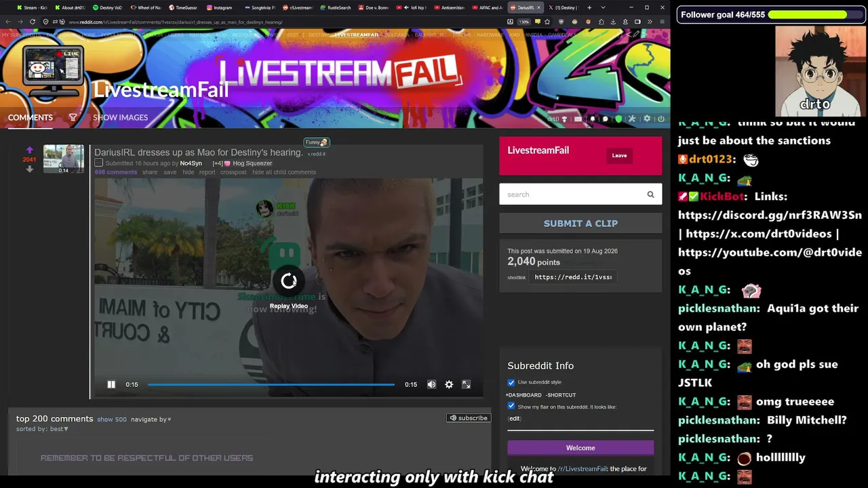Open the 698 comments link

[116, 172]
